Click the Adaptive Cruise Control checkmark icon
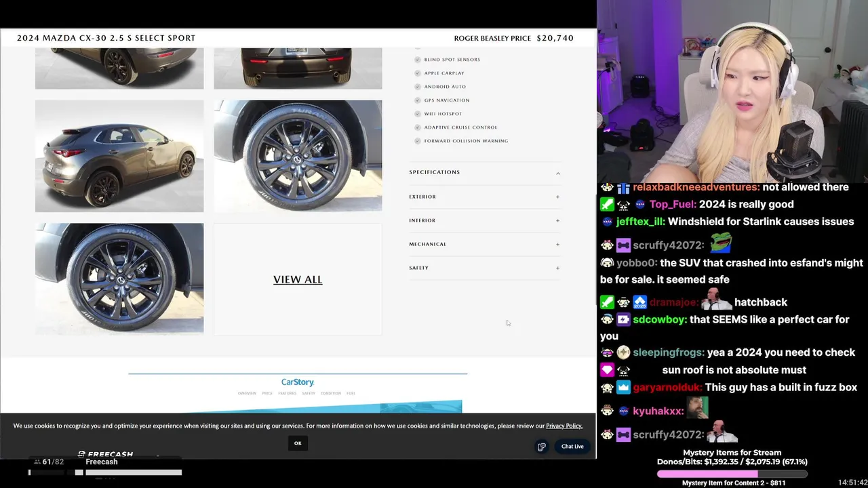The width and height of the screenshot is (868, 488). tap(418, 127)
